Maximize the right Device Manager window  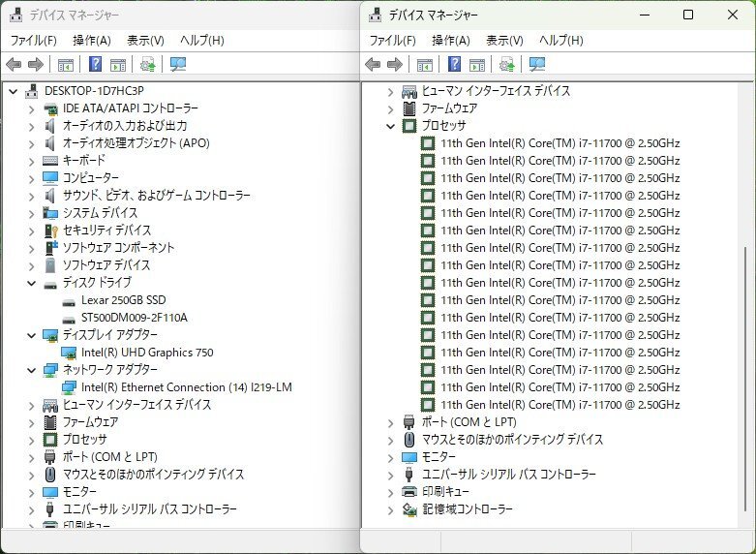point(688,15)
